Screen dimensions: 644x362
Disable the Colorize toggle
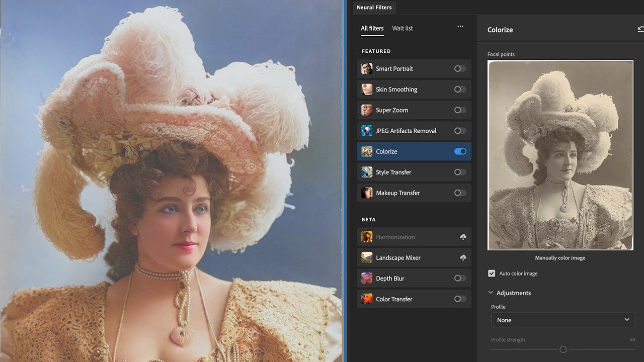pos(460,151)
